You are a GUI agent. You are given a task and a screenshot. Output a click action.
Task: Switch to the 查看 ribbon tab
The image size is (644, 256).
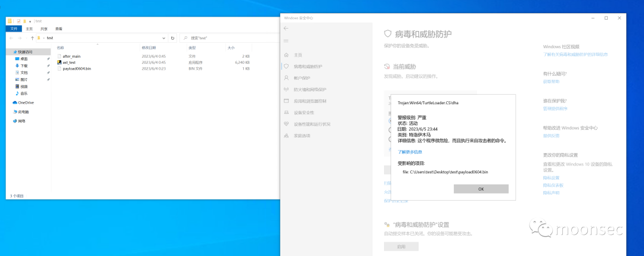[58, 29]
